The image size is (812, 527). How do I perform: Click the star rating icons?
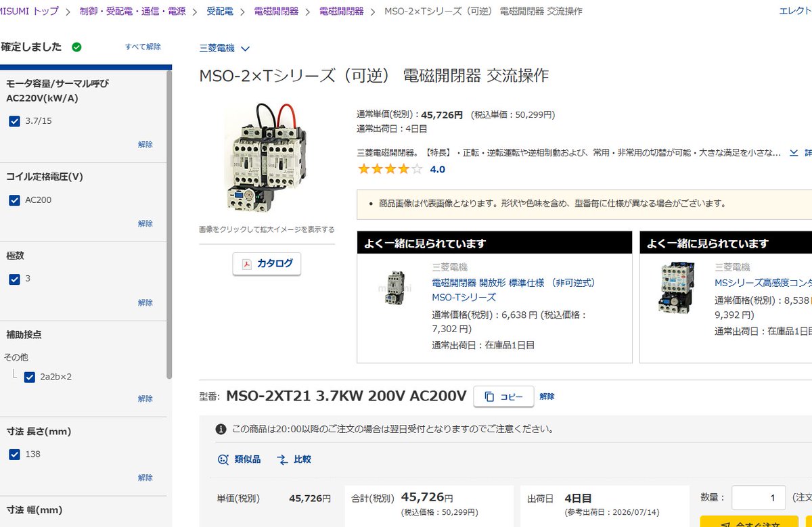pos(390,169)
